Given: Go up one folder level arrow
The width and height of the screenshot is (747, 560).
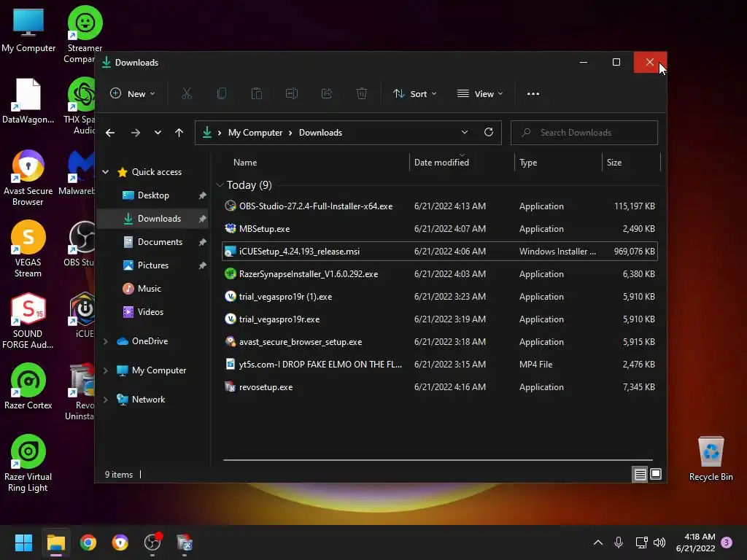Looking at the screenshot, I should [x=179, y=133].
